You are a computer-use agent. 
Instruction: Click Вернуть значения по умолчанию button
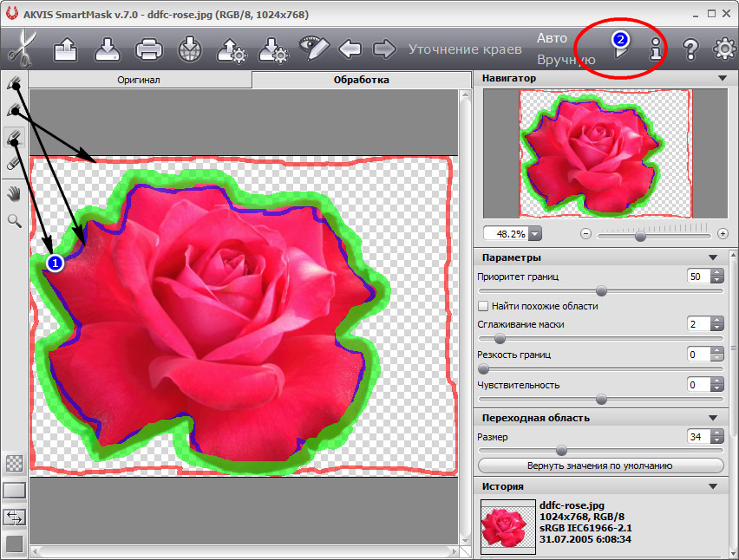click(x=600, y=466)
